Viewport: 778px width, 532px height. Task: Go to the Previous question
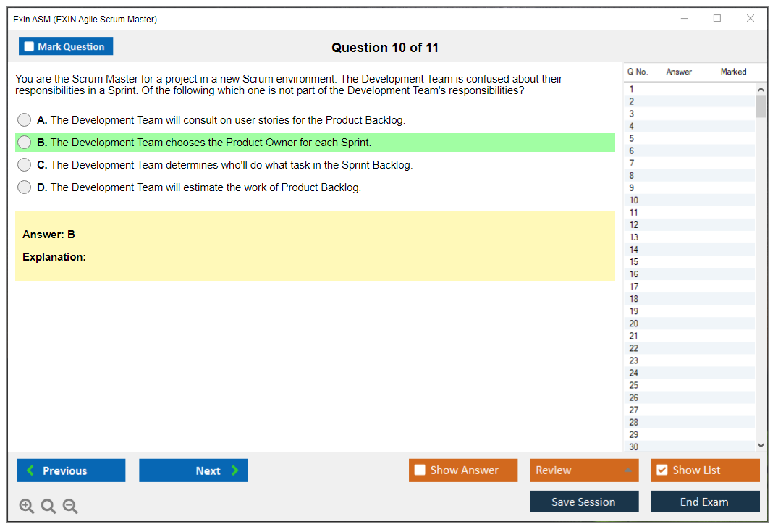click(x=71, y=470)
